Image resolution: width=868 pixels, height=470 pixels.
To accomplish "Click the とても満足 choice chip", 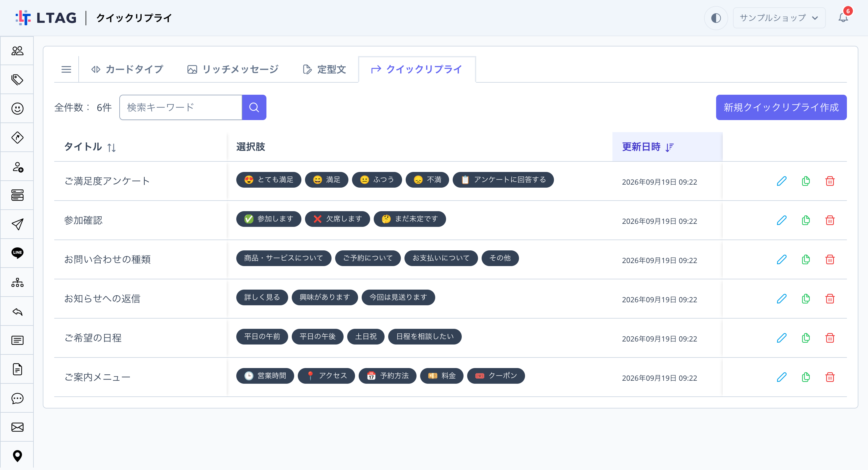I will pyautogui.click(x=269, y=180).
